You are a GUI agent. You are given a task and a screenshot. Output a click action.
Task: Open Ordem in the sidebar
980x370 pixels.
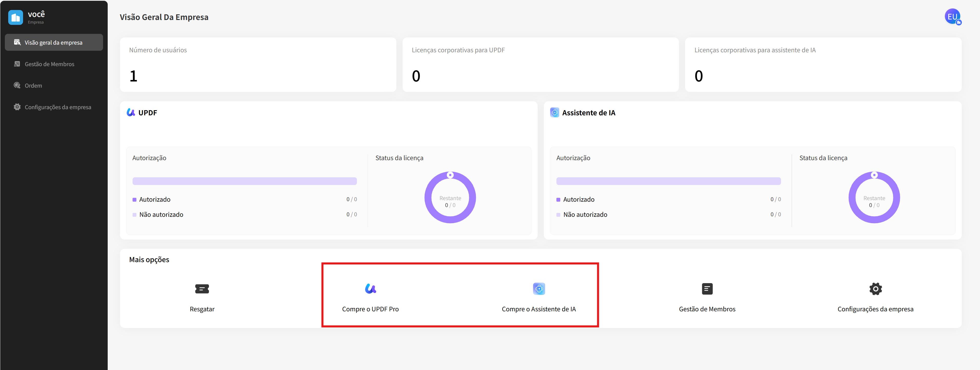(x=54, y=85)
